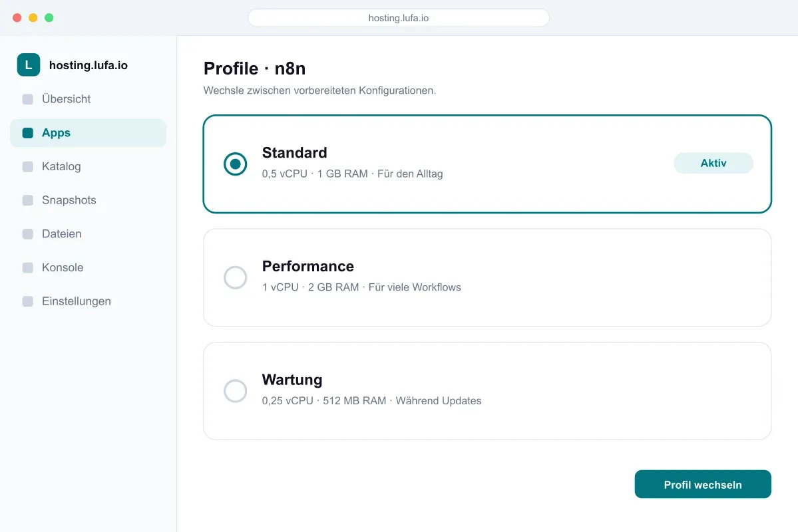Click the hosting.lufa.io address bar
This screenshot has width=798, height=532.
click(399, 18)
